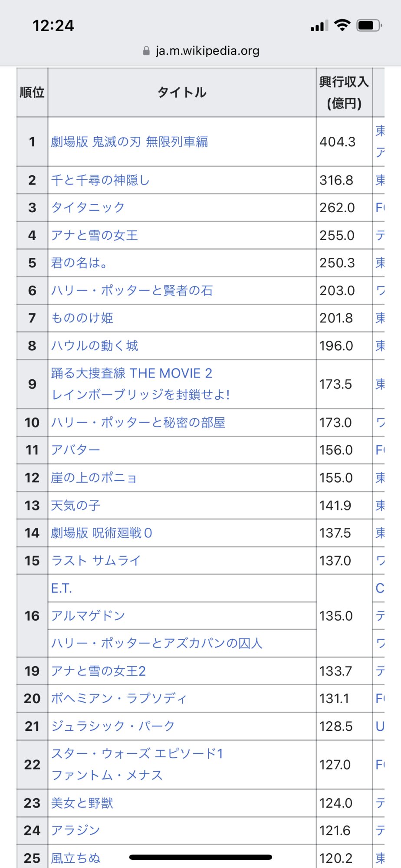Tap the 君の名は。 link
The width and height of the screenshot is (401, 868).
click(x=79, y=263)
